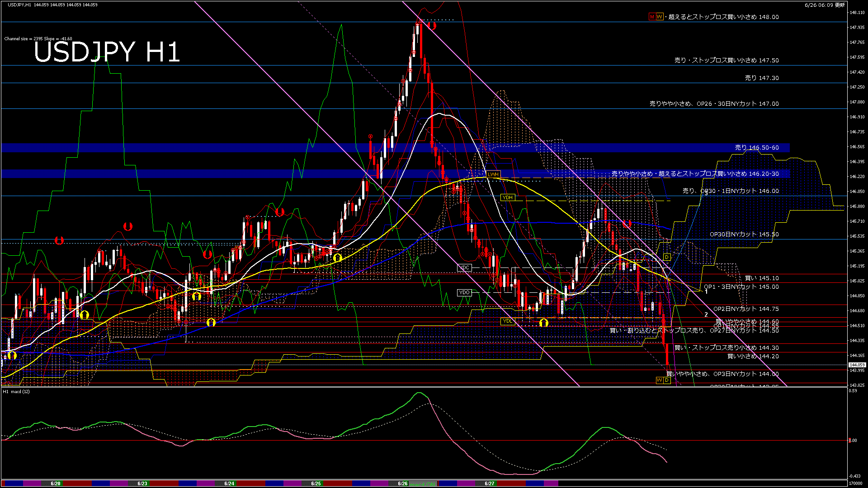Click red down-arrow marker at the 148.00 peak
This screenshot has height=488, width=868.
(433, 26)
